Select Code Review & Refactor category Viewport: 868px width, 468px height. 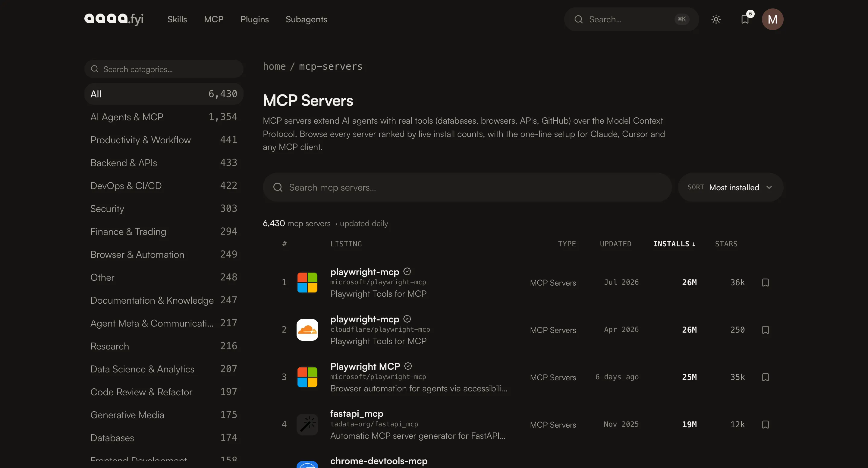164,392
